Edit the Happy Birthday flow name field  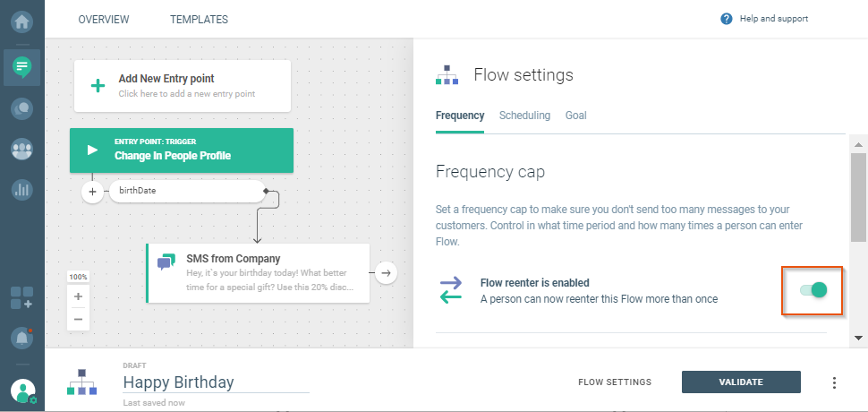(x=215, y=382)
